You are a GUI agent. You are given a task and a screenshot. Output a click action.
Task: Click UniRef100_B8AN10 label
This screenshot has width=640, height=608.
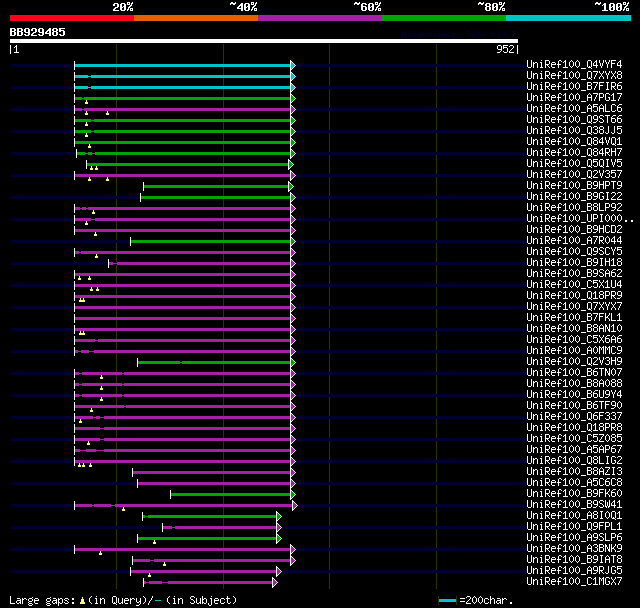[x=574, y=329]
